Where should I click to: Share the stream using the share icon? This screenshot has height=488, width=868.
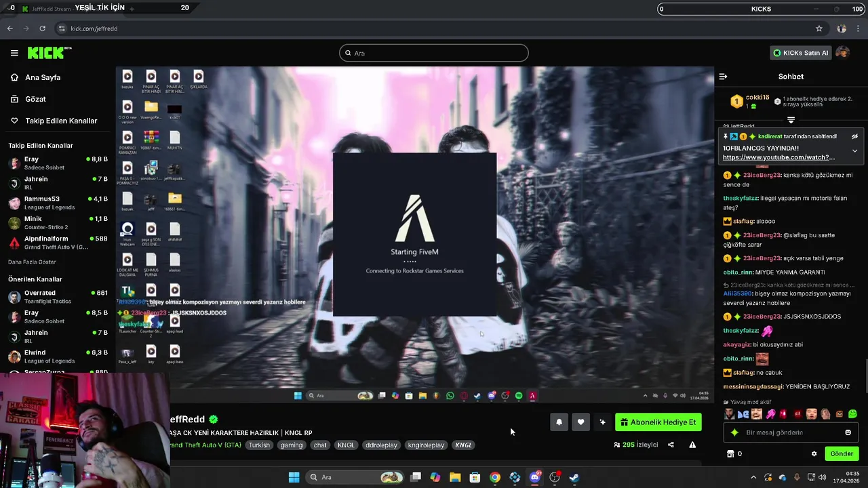(x=671, y=445)
